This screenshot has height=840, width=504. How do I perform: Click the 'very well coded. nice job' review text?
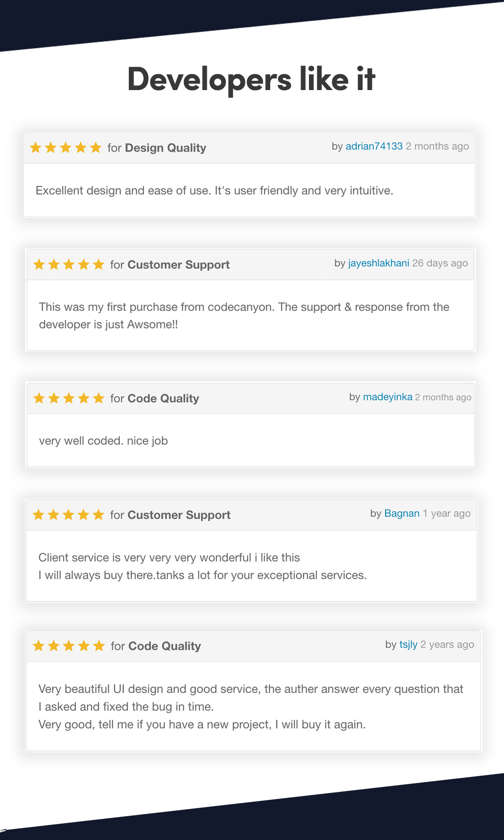point(103,441)
